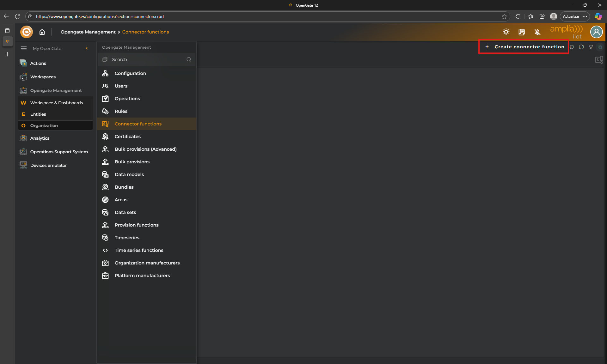
Task: Toggle the light/dark theme sun icon
Action: coord(506,32)
